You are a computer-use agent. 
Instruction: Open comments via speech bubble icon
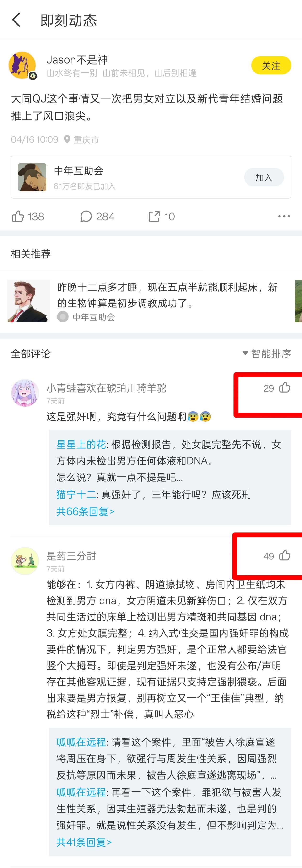pos(86,216)
